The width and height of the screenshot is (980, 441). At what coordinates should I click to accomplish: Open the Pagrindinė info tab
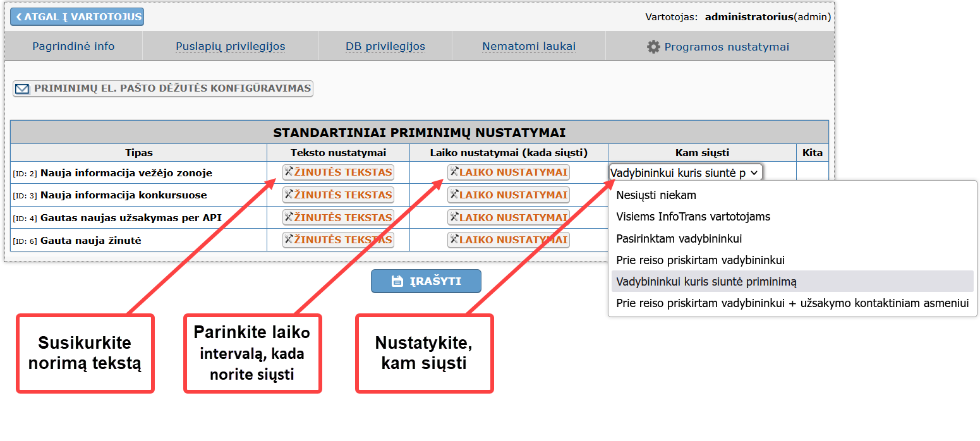tap(73, 46)
